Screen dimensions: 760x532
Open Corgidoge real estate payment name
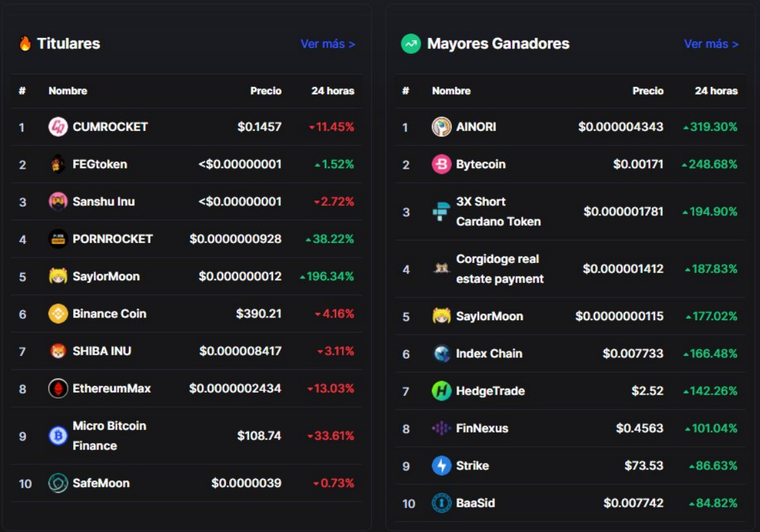pyautogui.click(x=500, y=269)
